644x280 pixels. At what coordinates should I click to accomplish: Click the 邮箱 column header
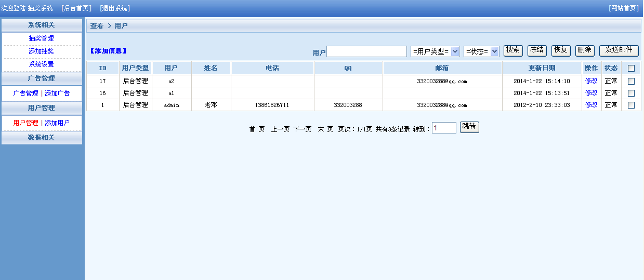tap(442, 68)
